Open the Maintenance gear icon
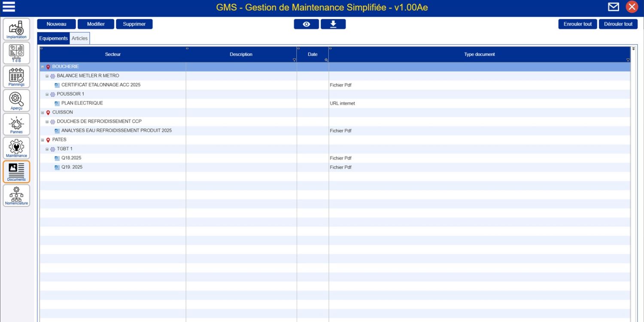This screenshot has width=644, height=322. coord(16,148)
